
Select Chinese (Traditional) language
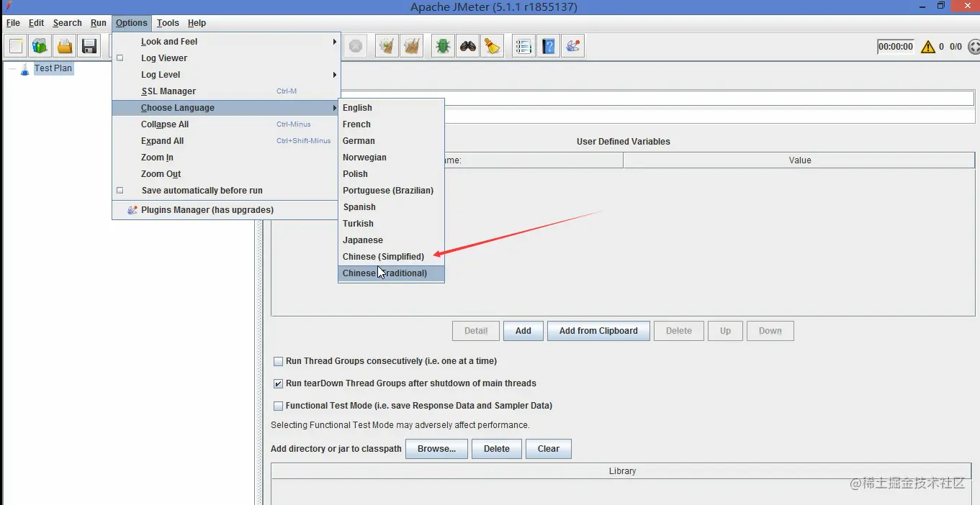point(391,273)
